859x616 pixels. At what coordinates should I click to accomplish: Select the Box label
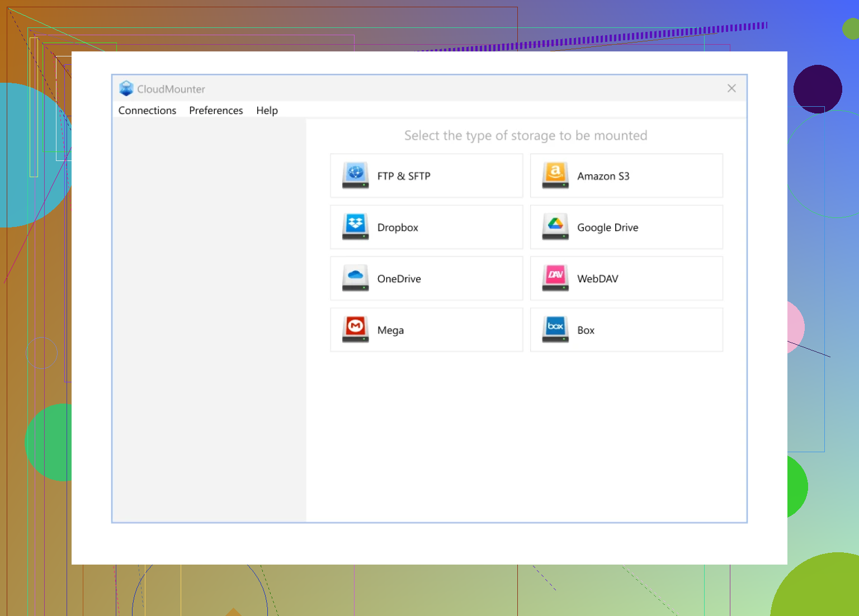tap(586, 330)
